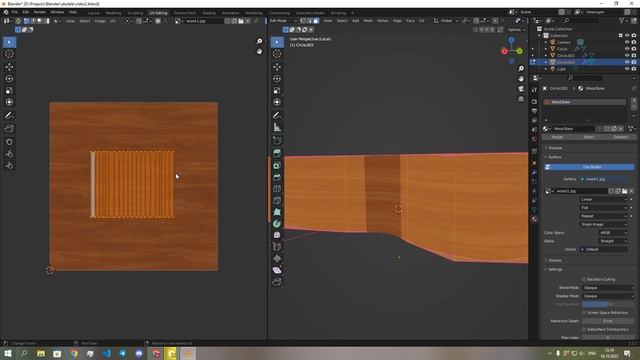Select the Annotate tool in 3D viewport
This screenshot has width=640, height=360.
(277, 116)
